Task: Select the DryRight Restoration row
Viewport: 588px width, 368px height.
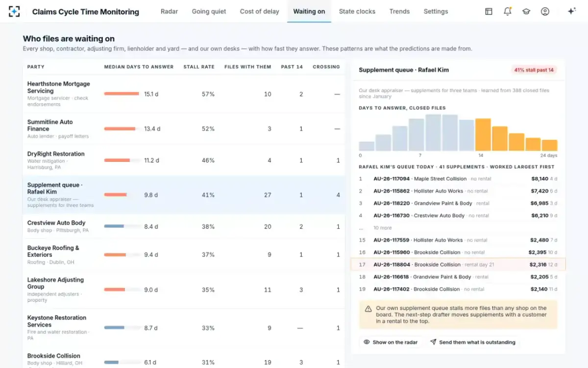Action: point(184,160)
